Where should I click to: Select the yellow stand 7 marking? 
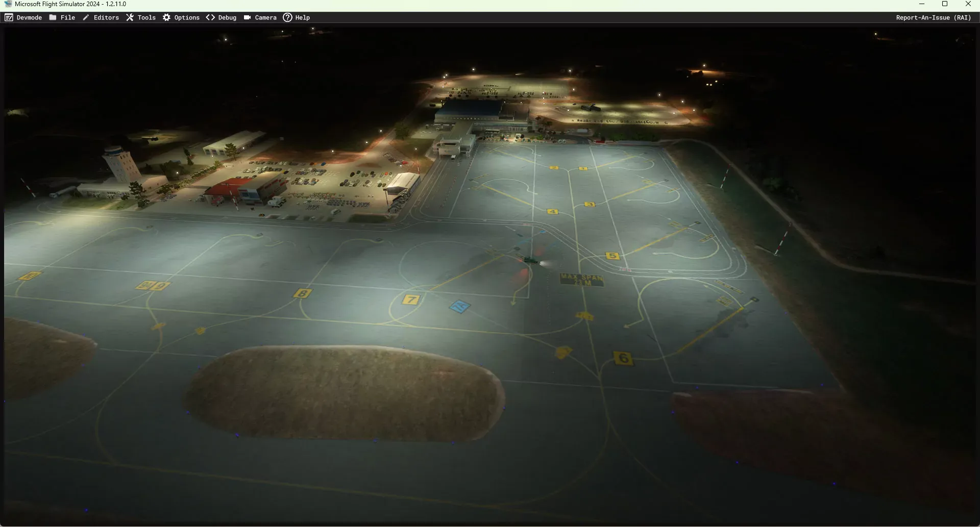point(411,299)
